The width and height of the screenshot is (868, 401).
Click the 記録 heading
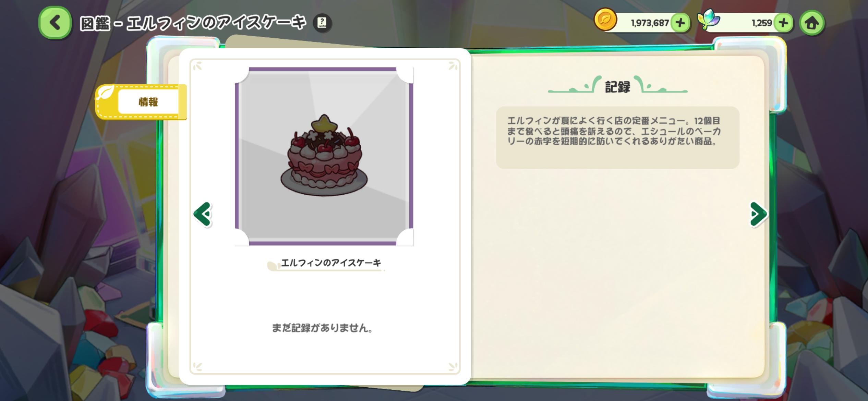coord(618,87)
